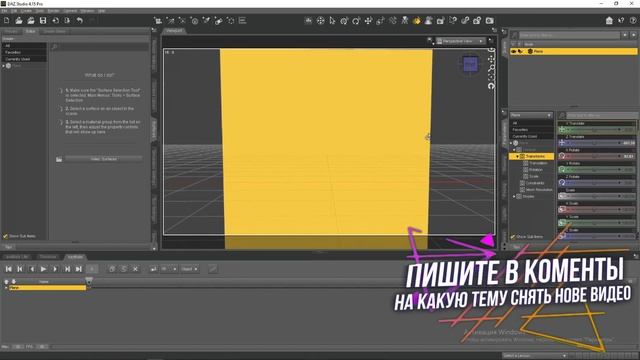This screenshot has height=360, width=640.
Task: Activate the highlighted orange Surface Selection tool
Action: [416, 20]
